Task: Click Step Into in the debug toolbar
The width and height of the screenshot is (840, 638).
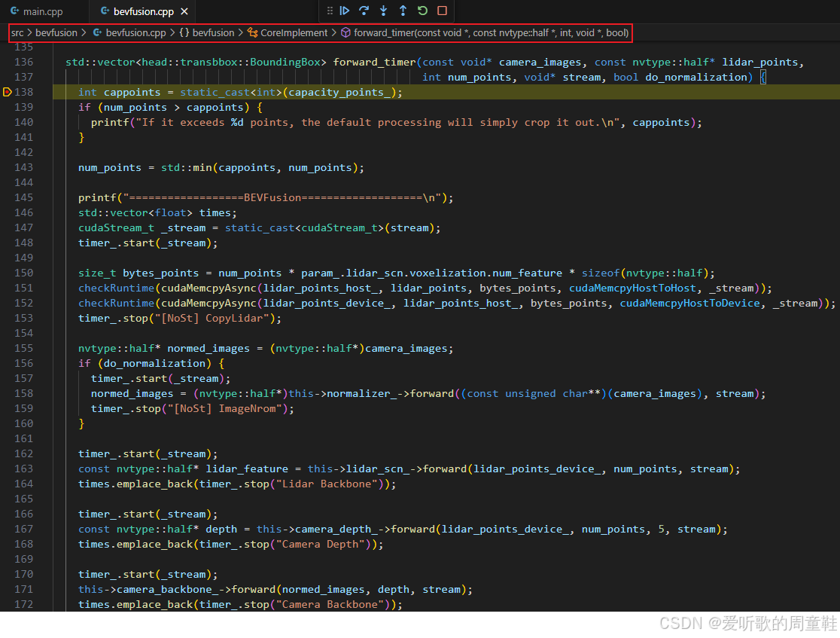Action: pyautogui.click(x=382, y=11)
